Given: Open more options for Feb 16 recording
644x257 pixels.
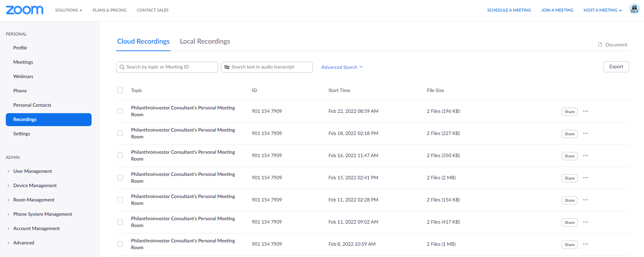Looking at the screenshot, I should (585, 155).
